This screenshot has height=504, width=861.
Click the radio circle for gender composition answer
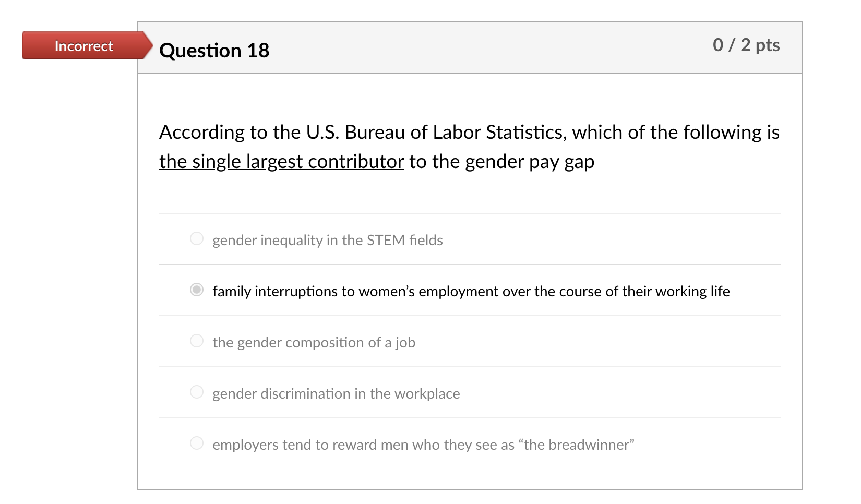[x=197, y=341]
